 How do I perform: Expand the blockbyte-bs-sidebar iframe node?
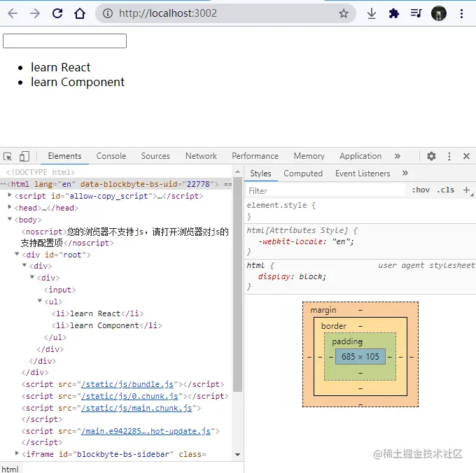point(17,453)
